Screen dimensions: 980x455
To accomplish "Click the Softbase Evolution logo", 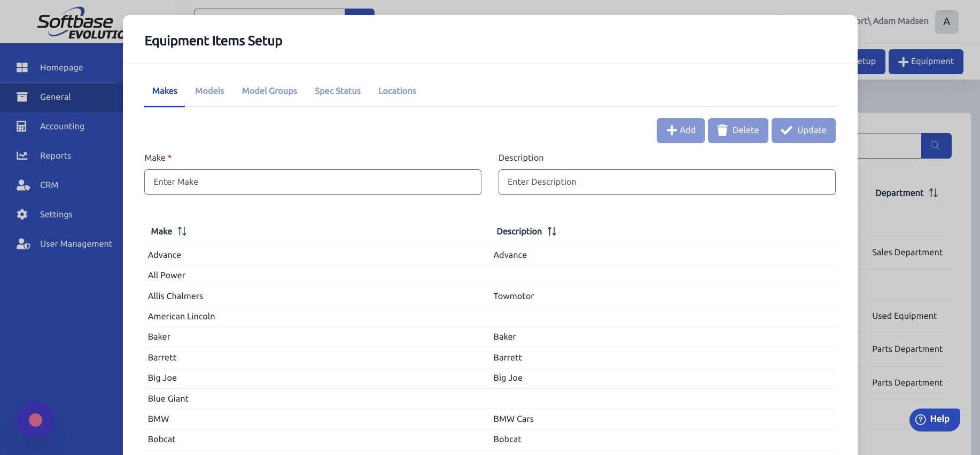I will (x=80, y=23).
